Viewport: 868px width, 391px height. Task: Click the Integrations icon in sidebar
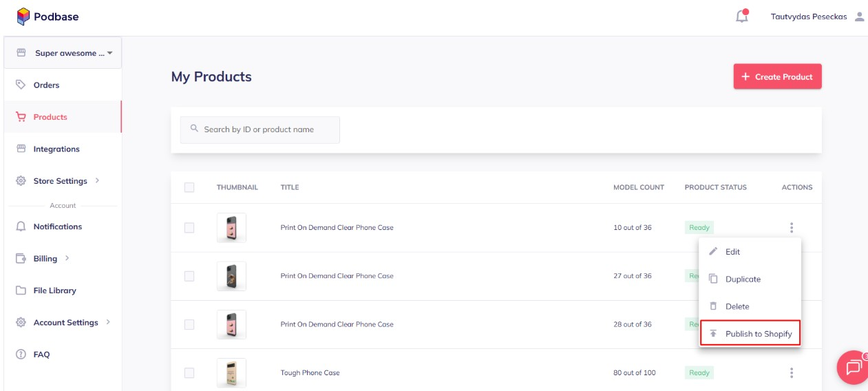point(21,149)
